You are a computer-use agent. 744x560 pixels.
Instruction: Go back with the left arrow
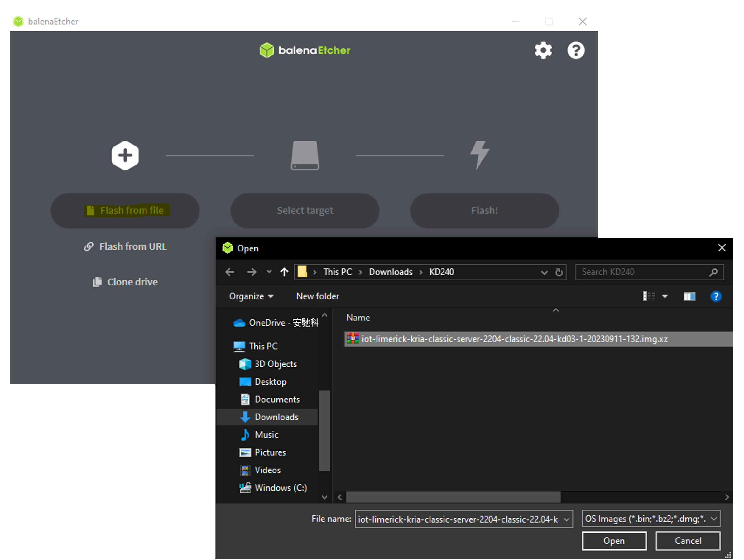230,272
